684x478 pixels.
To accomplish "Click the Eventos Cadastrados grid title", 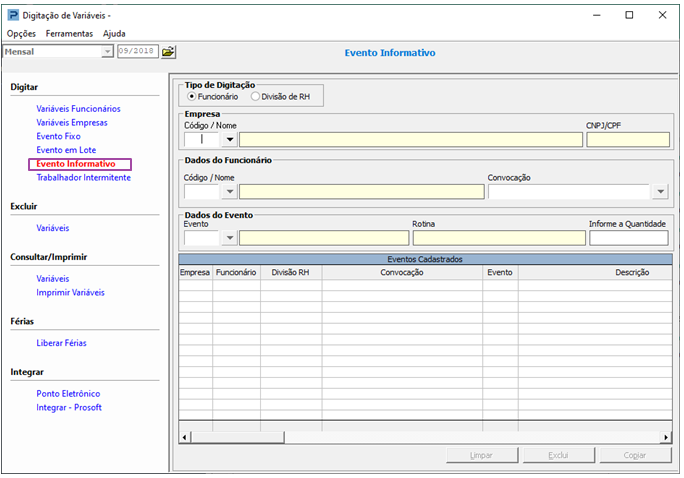I will click(425, 259).
